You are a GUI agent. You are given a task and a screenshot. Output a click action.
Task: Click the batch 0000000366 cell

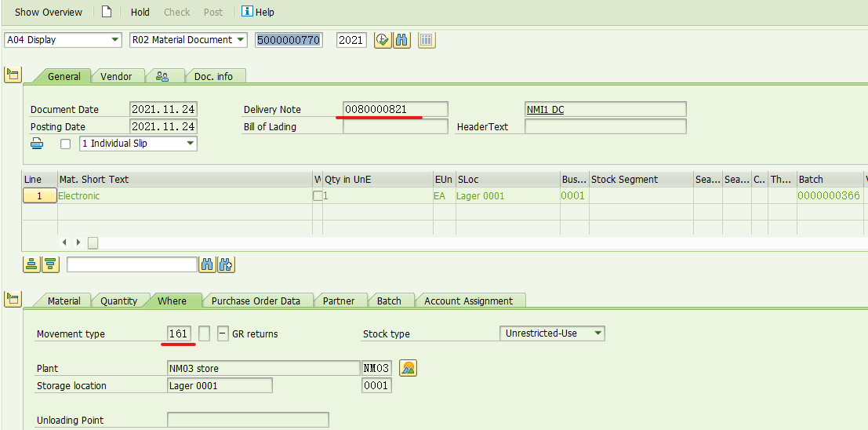830,195
